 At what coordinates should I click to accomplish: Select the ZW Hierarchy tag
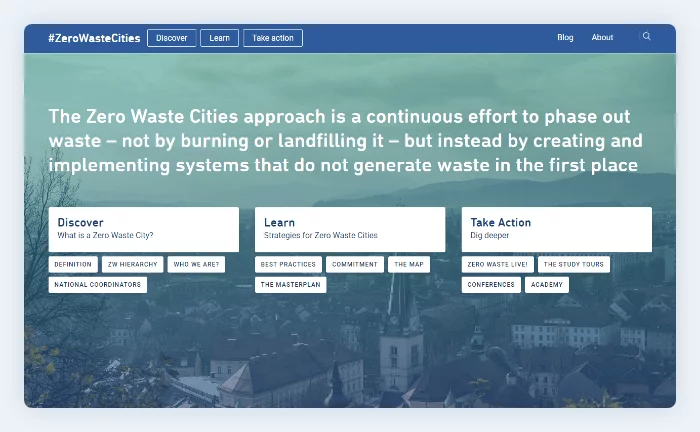click(x=133, y=264)
